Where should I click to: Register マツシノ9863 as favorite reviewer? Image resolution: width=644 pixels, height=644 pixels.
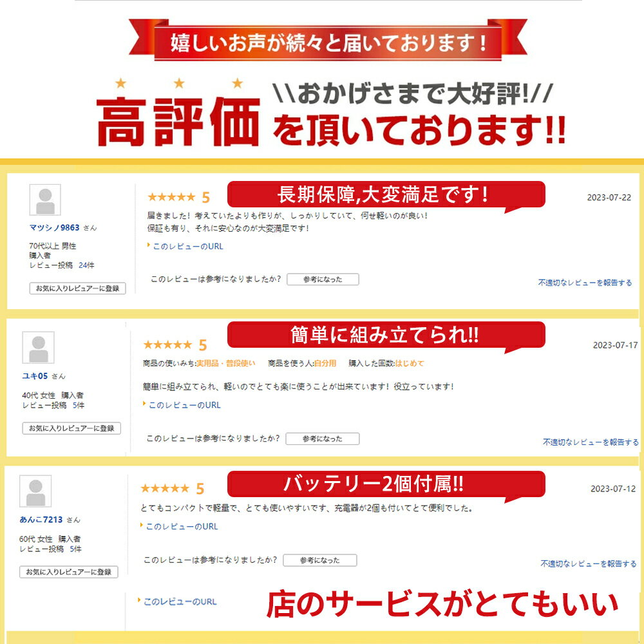click(x=78, y=289)
